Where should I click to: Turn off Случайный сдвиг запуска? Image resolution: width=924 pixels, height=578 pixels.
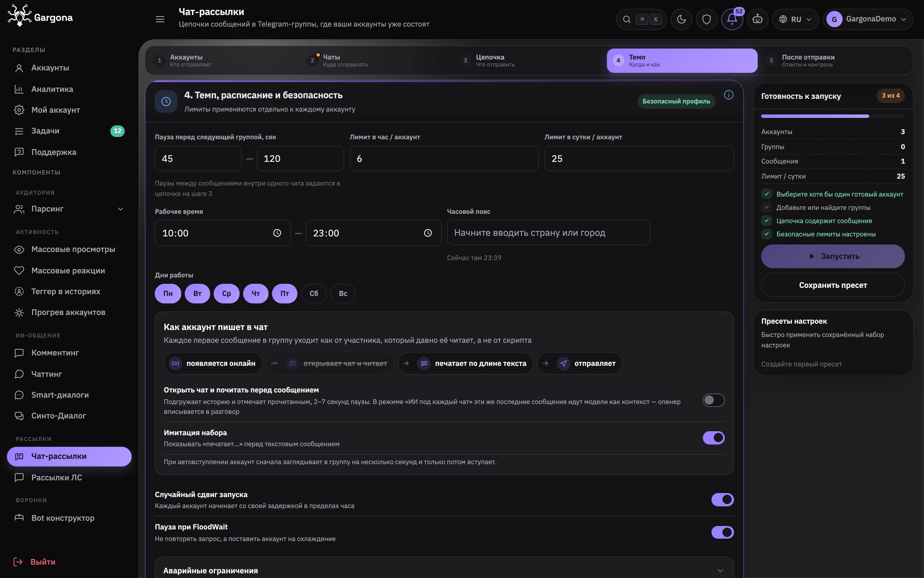pyautogui.click(x=722, y=500)
